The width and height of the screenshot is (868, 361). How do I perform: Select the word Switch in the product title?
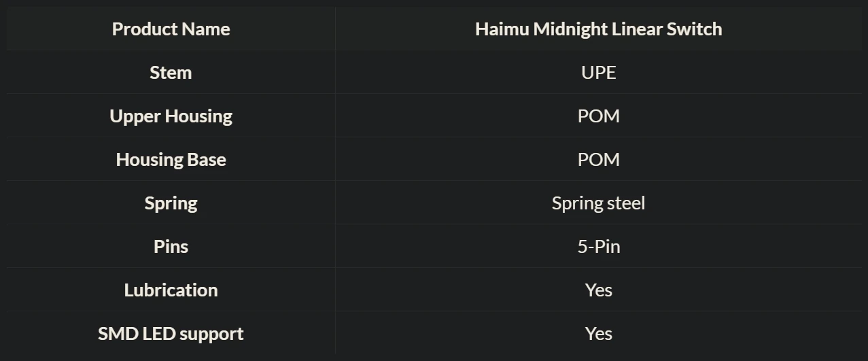(697, 29)
